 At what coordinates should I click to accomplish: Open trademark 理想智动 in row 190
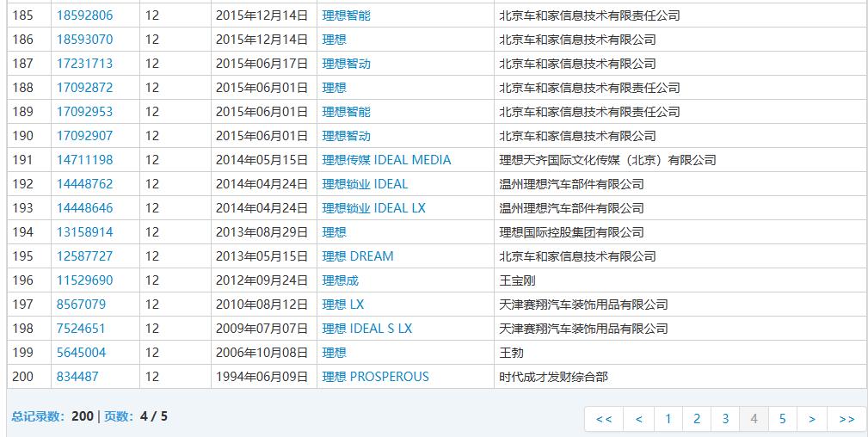click(x=347, y=136)
